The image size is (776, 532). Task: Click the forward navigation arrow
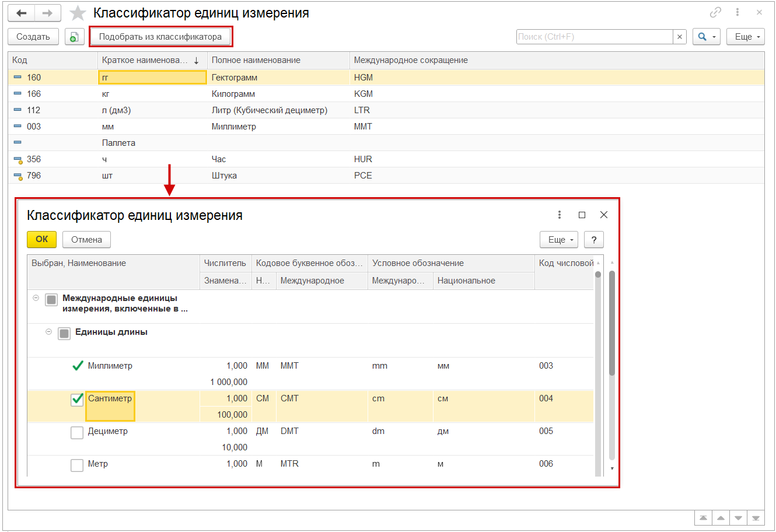click(47, 13)
